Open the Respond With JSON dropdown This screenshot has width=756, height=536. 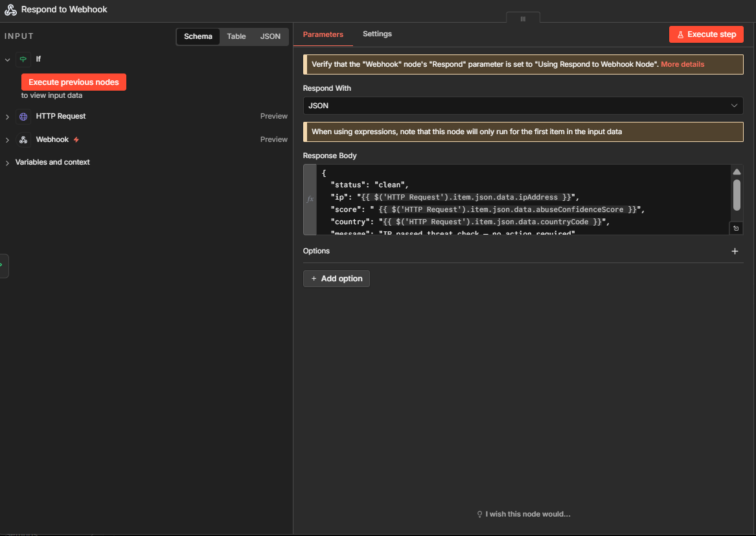coord(523,106)
